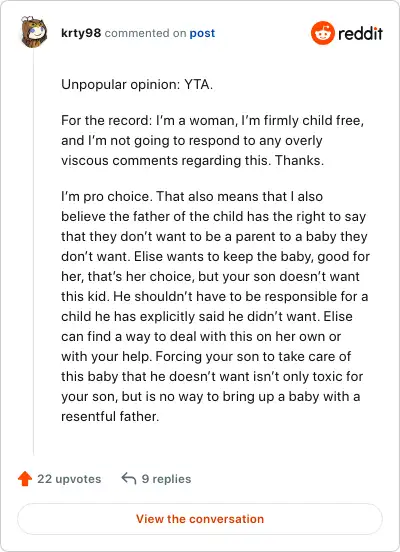Click the line 'Forcing your son to take care of'
The height and width of the screenshot is (552, 400).
tap(206, 356)
